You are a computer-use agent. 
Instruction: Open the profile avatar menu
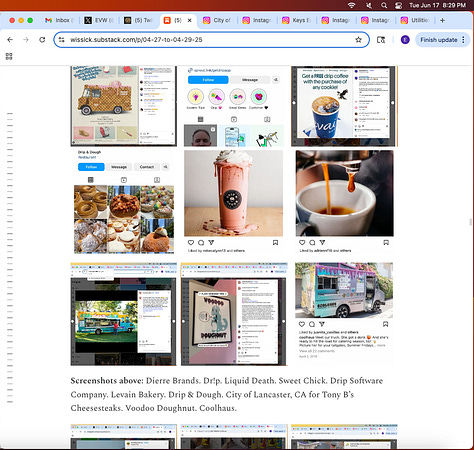tap(405, 40)
